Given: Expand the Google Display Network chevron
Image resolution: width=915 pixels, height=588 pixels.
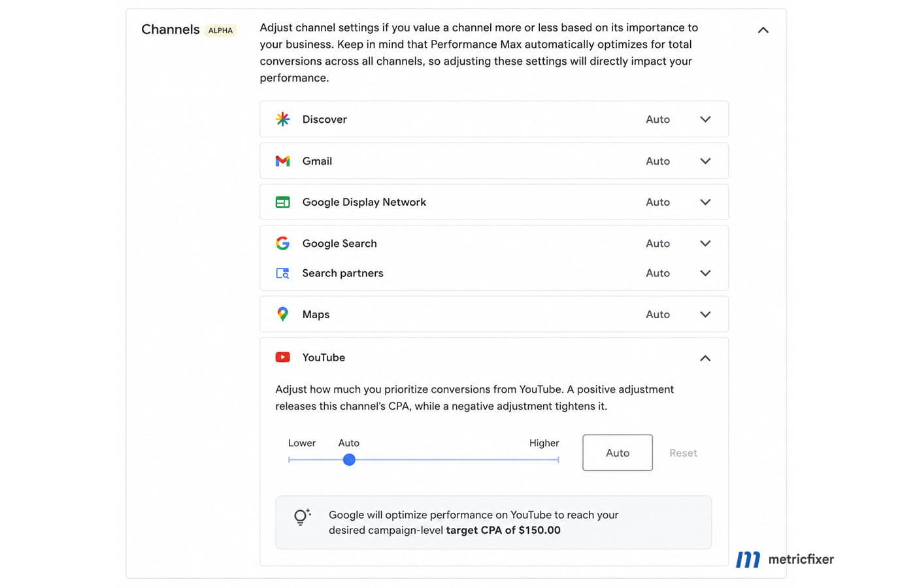Looking at the screenshot, I should tap(705, 203).
